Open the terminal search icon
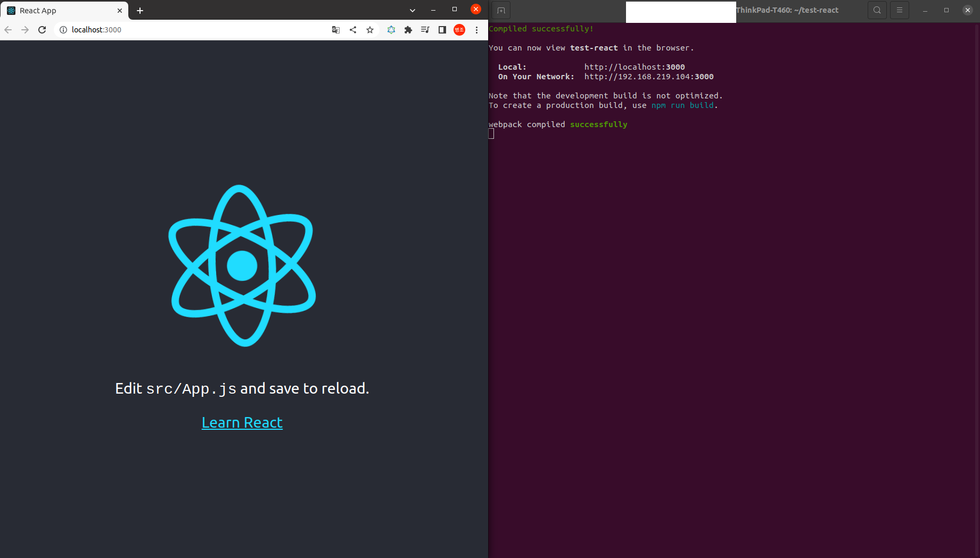 [x=877, y=10]
